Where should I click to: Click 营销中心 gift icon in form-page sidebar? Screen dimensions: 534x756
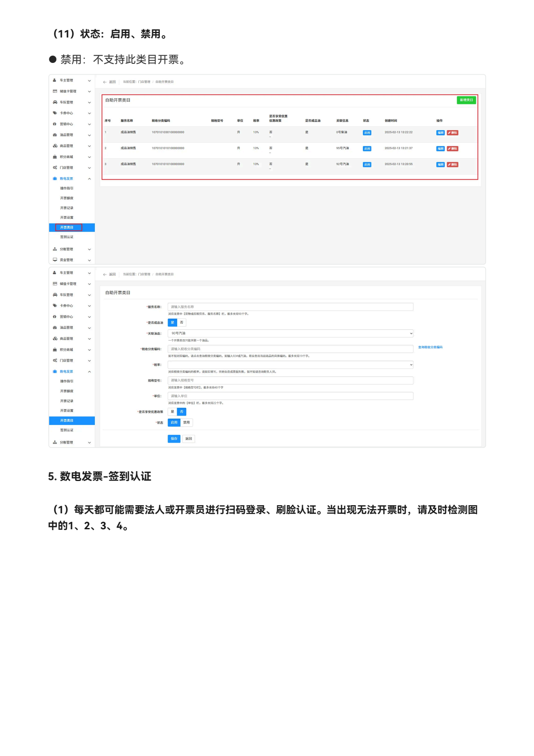point(55,317)
